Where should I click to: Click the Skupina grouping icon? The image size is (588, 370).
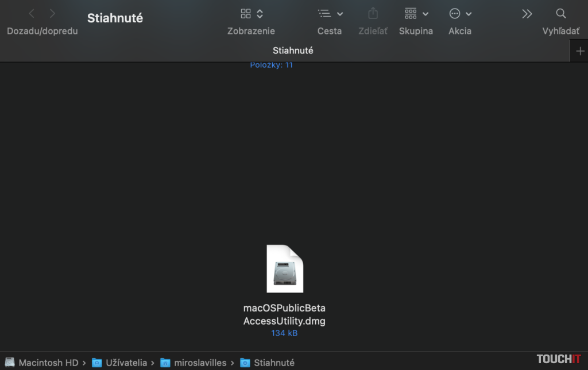[x=411, y=13]
